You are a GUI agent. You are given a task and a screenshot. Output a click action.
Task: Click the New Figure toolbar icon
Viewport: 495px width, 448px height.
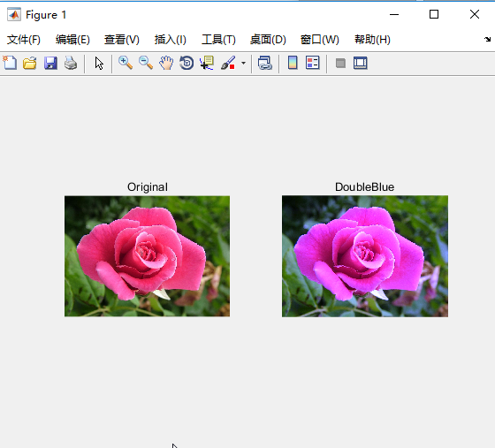click(10, 63)
